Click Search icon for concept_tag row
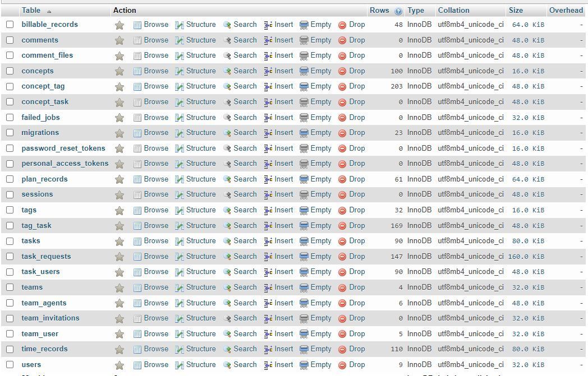The width and height of the screenshot is (588, 376). (227, 86)
